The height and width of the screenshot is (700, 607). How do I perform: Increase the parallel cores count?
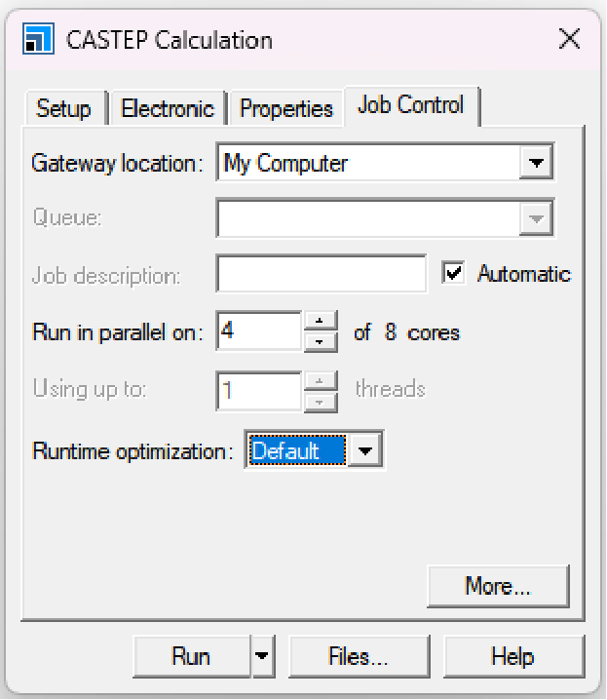point(321,322)
